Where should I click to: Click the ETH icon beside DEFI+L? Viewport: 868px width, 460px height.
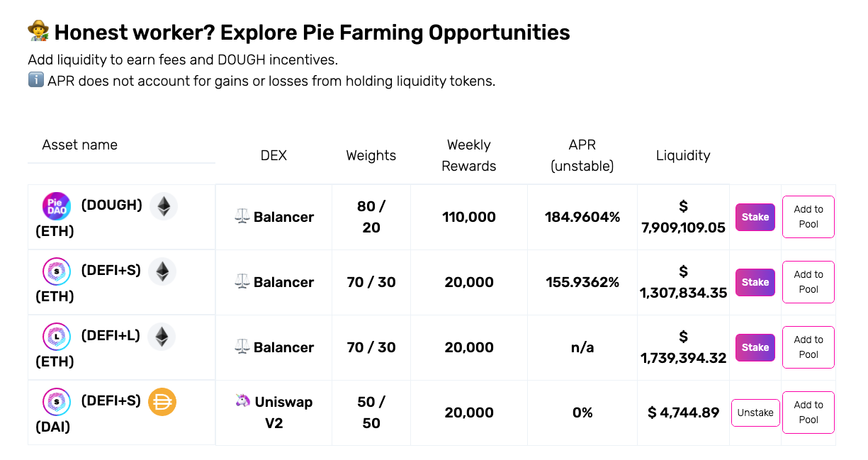162,336
